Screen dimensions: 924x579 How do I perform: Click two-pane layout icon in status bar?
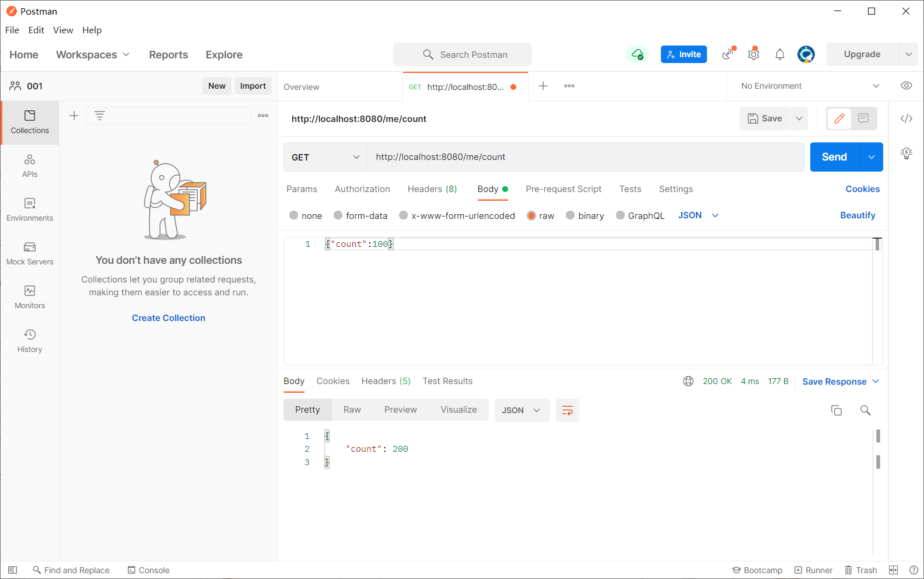click(893, 570)
